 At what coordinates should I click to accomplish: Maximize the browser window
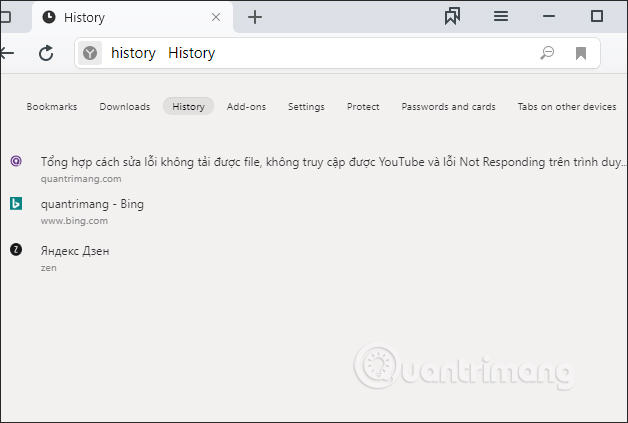tap(597, 16)
